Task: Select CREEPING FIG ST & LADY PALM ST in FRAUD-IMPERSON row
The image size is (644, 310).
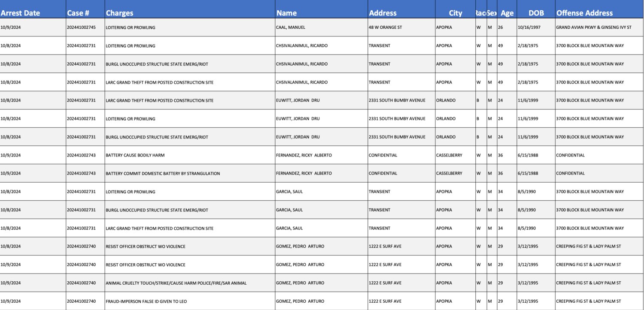Action: [x=588, y=301]
